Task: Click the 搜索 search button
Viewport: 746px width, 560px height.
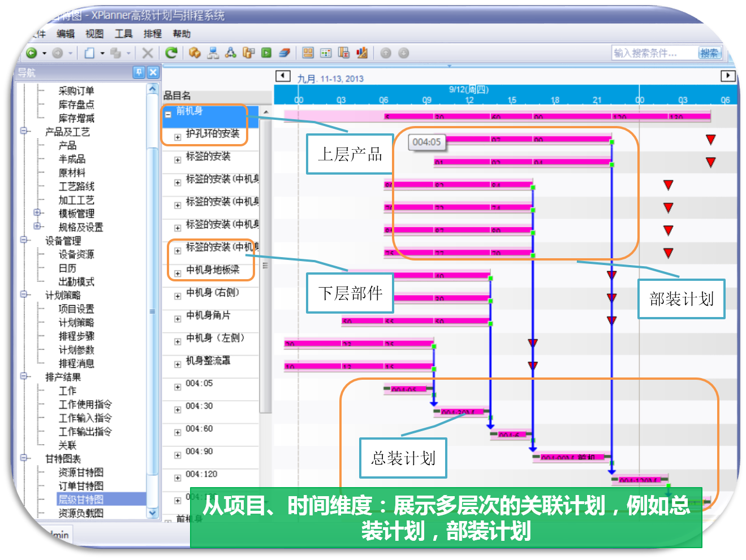Action: [709, 53]
